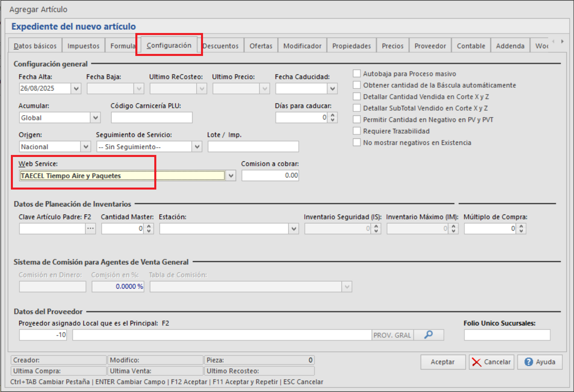Open the Fecha Alta calendar picker
Viewport: 574px width, 392px height.
76,89
